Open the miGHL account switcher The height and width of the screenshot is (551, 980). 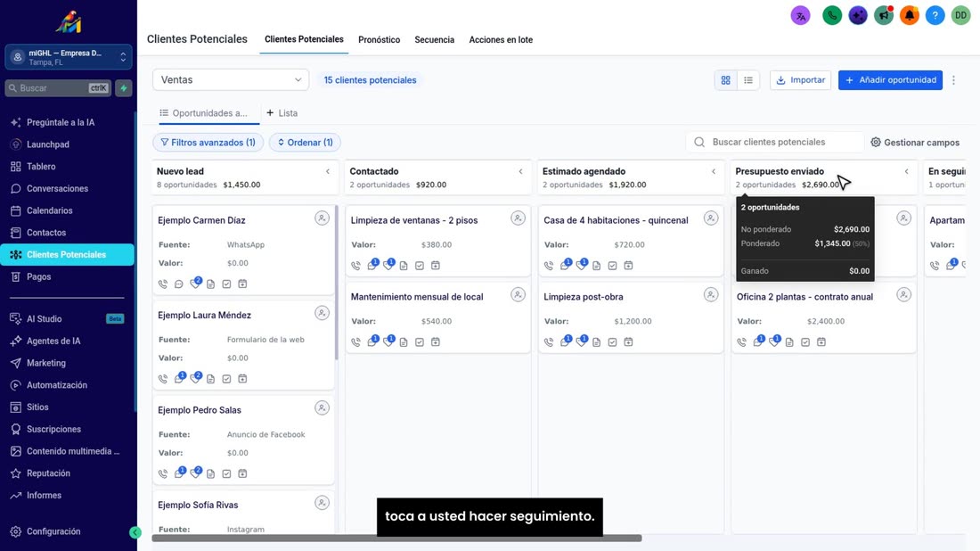(69, 58)
